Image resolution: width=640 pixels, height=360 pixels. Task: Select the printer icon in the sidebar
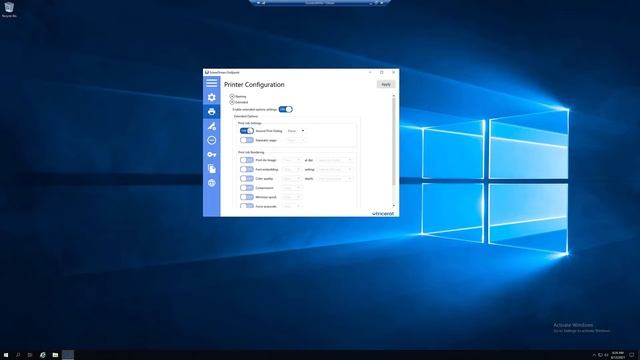pos(211,111)
